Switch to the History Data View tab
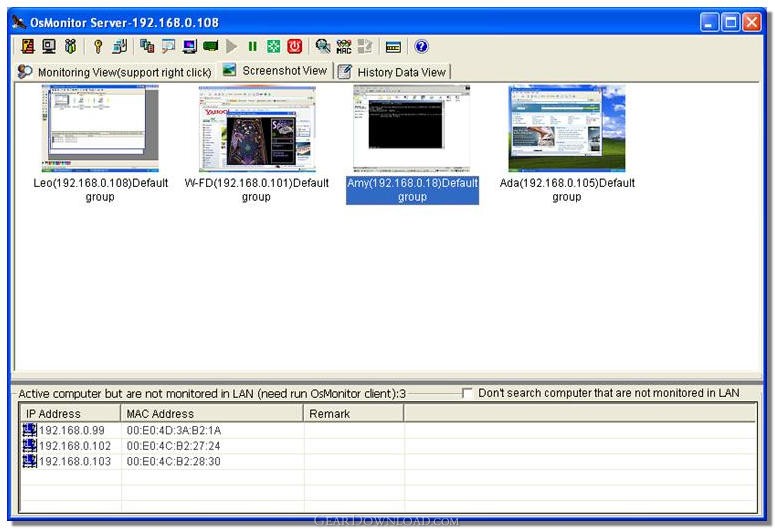775x529 pixels. 393,72
